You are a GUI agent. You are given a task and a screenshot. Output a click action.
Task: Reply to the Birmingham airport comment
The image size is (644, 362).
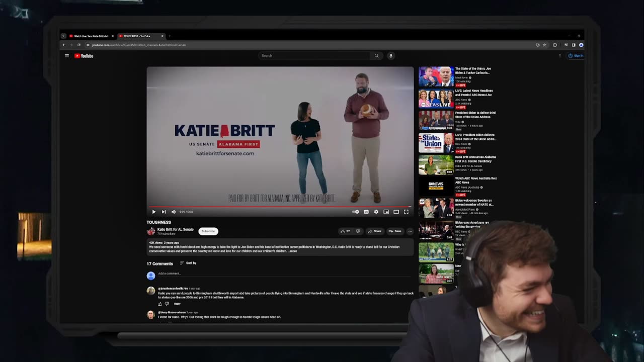(177, 304)
